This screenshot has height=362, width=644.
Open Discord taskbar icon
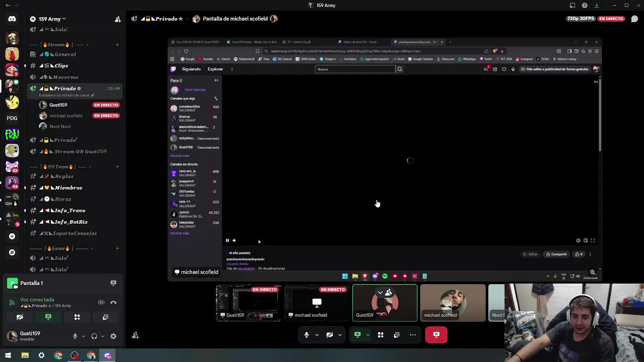108,355
